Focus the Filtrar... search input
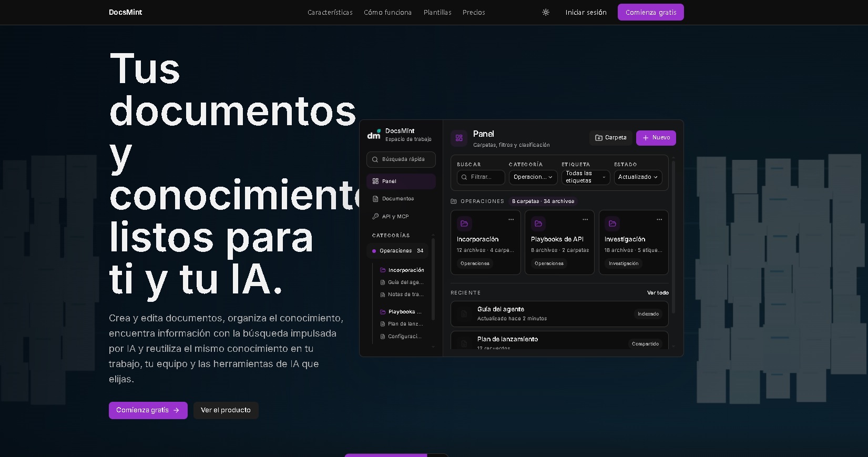Screen dimensions: 868x457 click(x=481, y=177)
